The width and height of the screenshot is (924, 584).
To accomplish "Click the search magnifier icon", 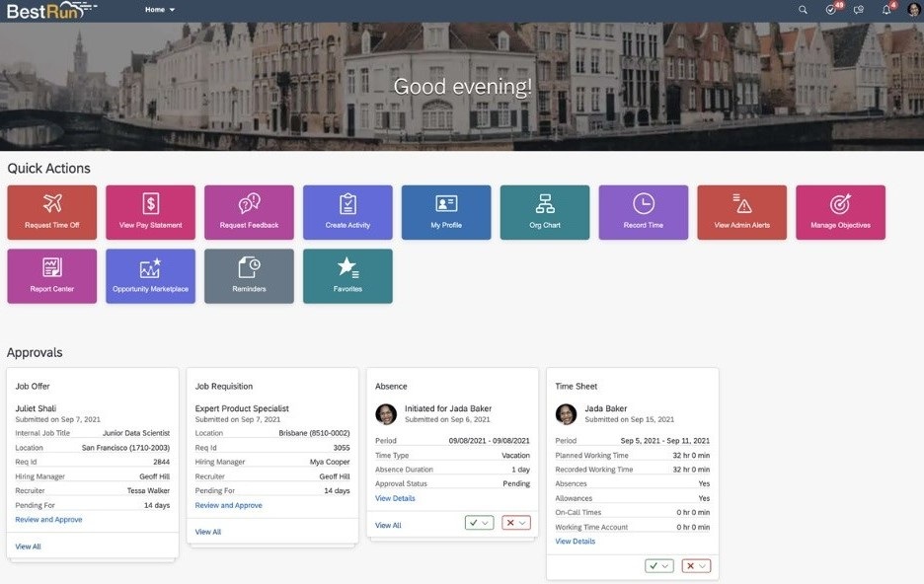I will (x=803, y=10).
